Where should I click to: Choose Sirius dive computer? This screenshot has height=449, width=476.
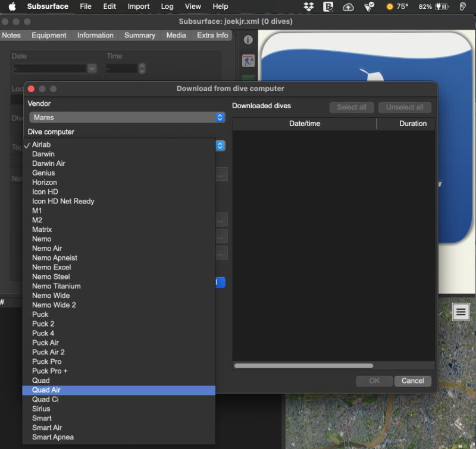pyautogui.click(x=118, y=409)
